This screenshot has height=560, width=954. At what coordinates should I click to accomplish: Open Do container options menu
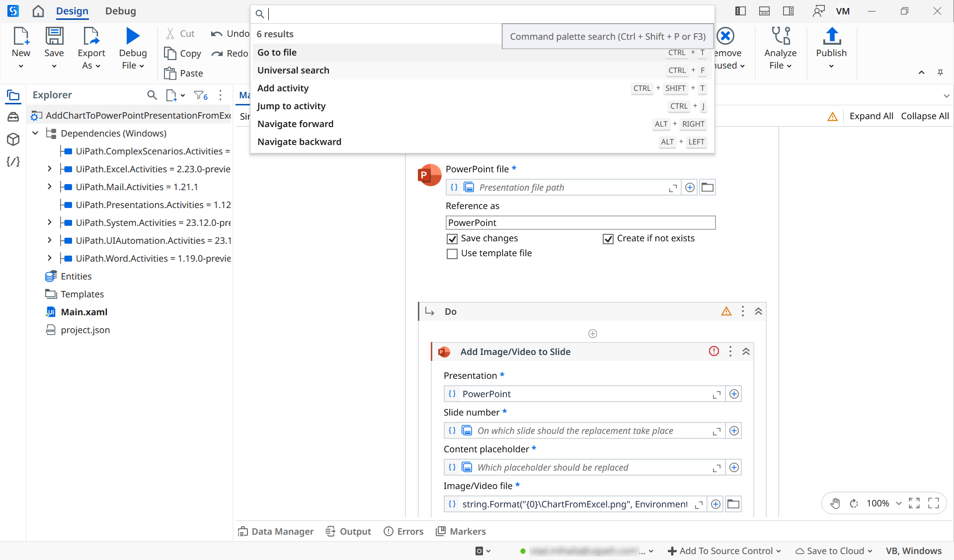tap(743, 311)
